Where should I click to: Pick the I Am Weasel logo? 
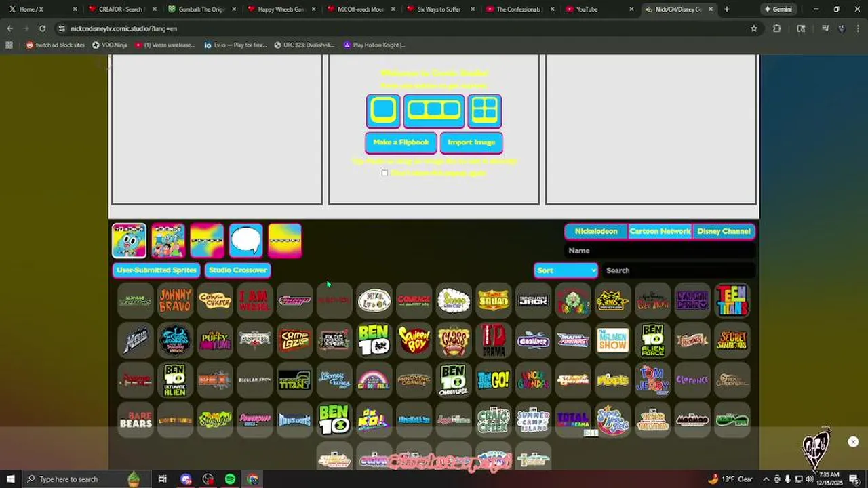(254, 300)
